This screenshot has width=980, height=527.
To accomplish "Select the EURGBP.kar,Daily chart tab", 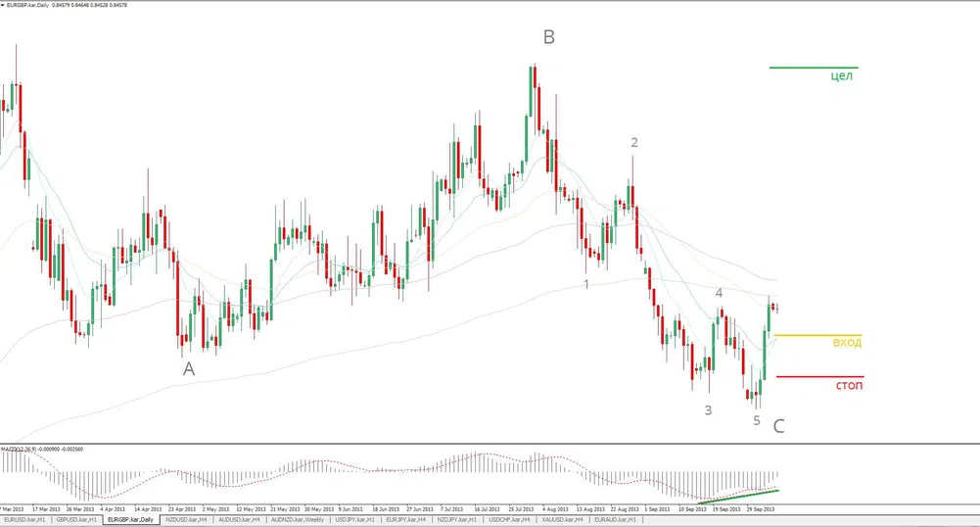I will (x=130, y=519).
